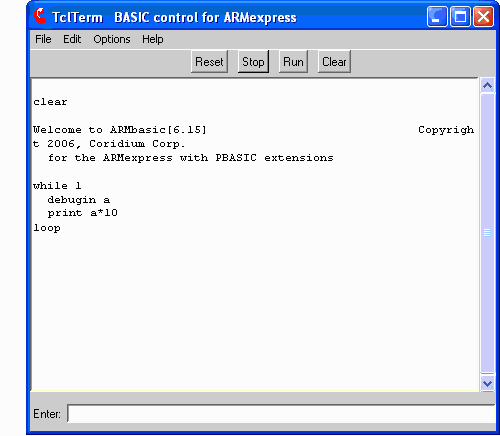This screenshot has height=436, width=500.
Task: Click the 'print a*10' code line
Action: (x=83, y=213)
